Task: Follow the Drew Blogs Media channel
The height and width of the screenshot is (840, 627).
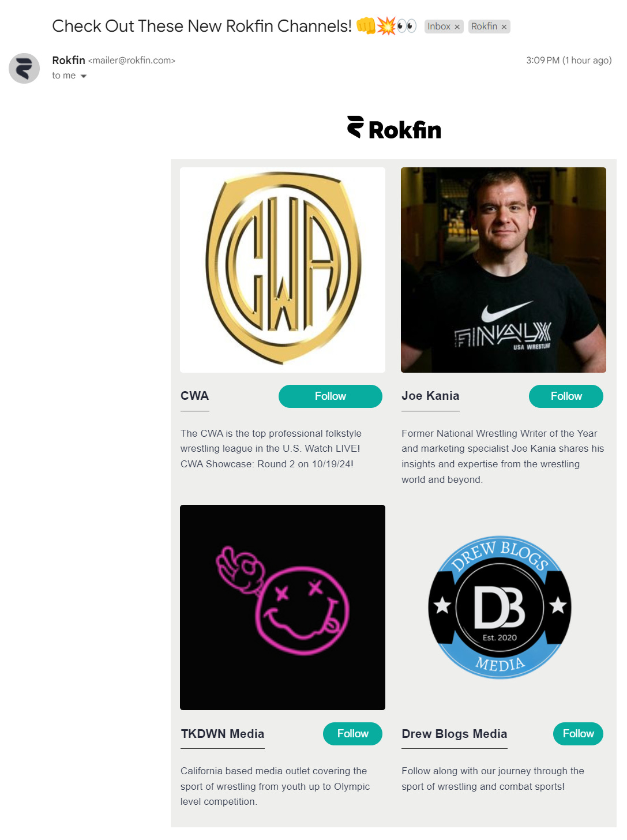Action: (x=578, y=734)
